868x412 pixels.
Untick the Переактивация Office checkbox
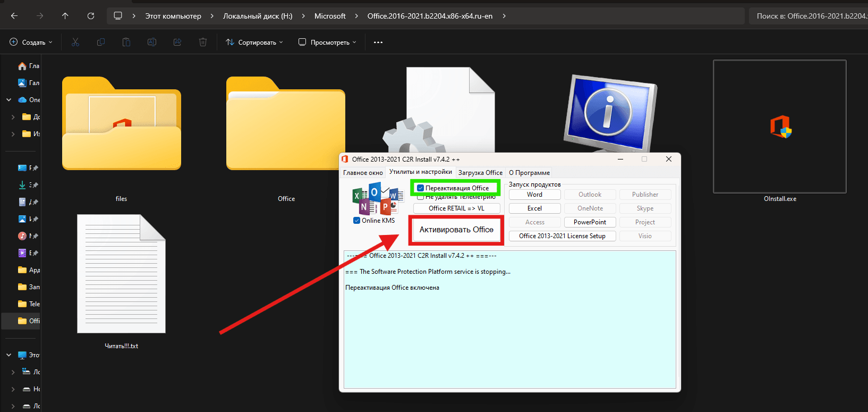(421, 188)
